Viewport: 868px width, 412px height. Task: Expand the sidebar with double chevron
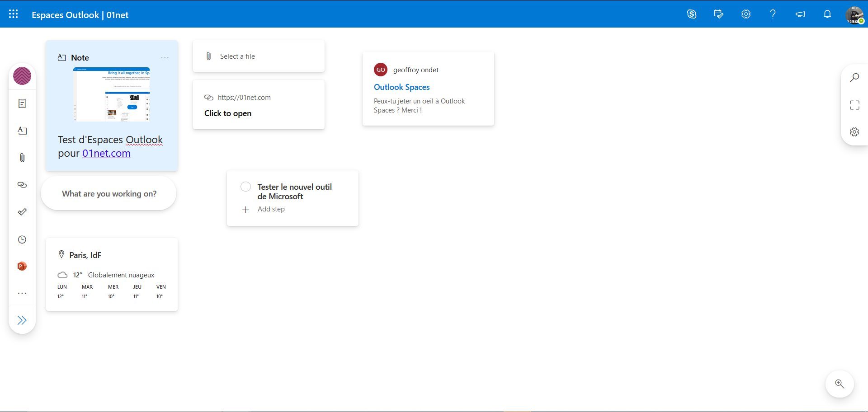click(x=22, y=320)
